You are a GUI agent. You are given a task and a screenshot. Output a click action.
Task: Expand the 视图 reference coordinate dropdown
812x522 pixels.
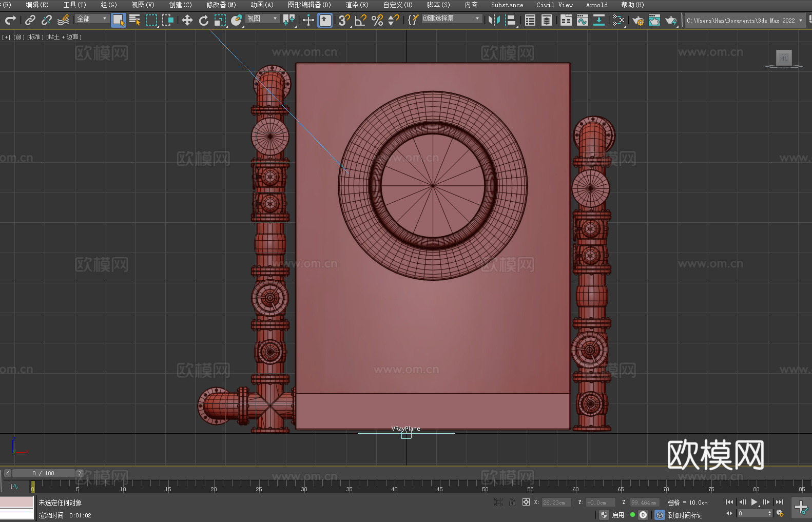pos(262,18)
